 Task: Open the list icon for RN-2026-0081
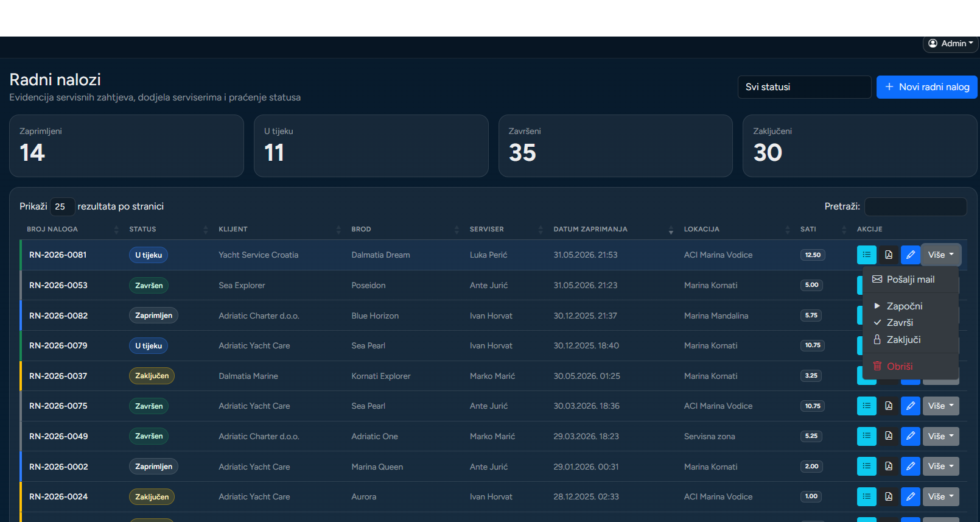(x=867, y=255)
